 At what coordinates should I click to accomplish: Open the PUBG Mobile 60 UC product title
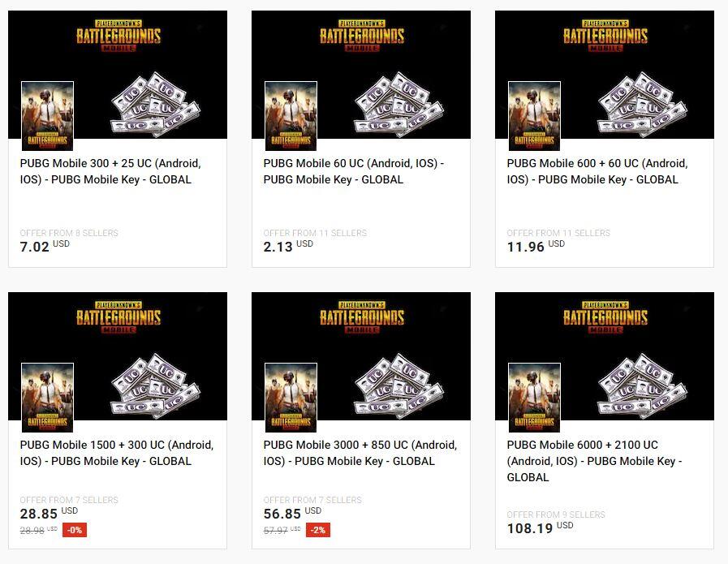point(354,171)
